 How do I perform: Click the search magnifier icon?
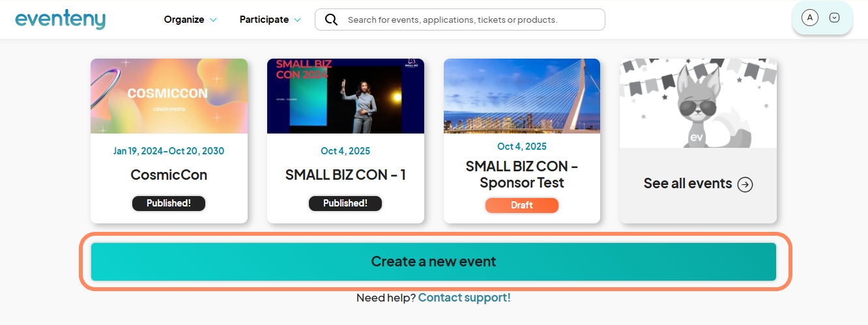331,20
